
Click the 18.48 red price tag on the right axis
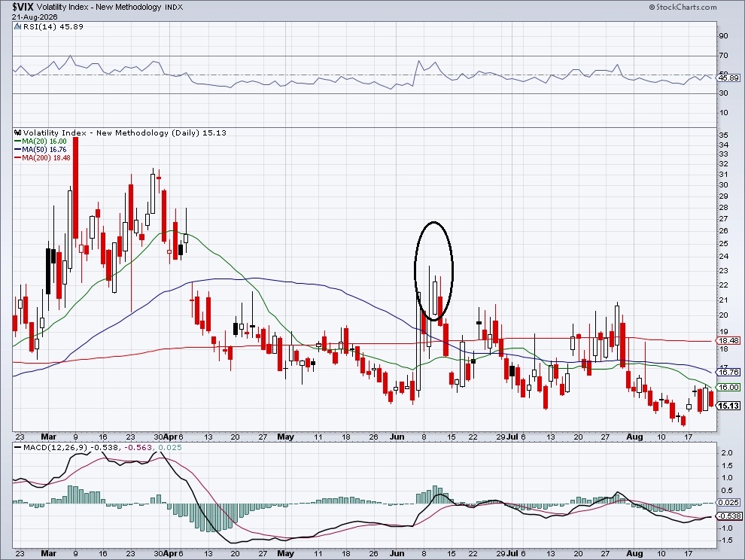pyautogui.click(x=728, y=341)
